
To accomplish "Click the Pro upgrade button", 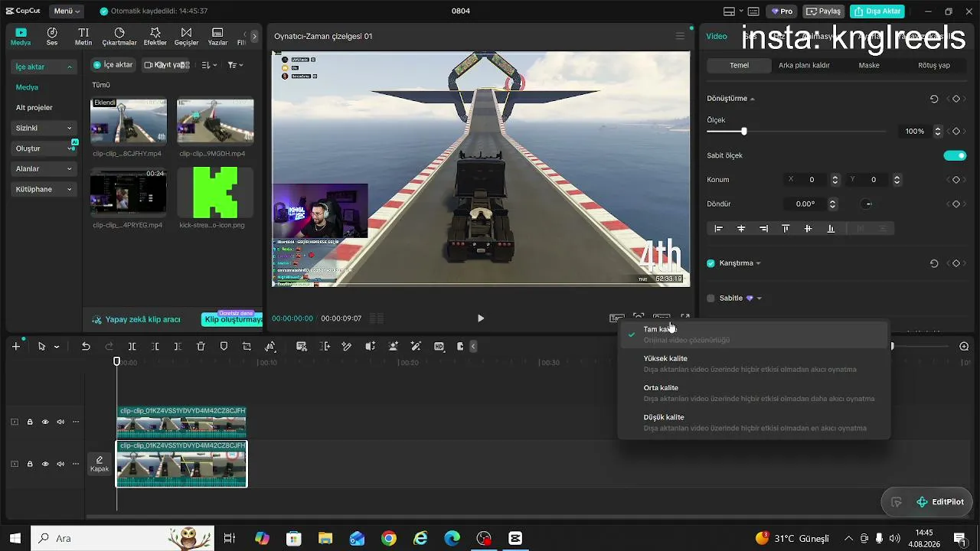I will 782,11.
